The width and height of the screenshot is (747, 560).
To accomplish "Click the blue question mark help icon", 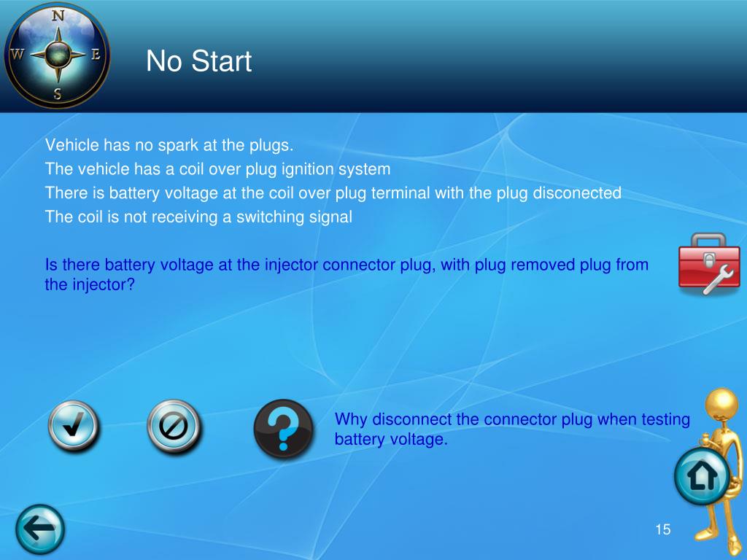I will click(x=284, y=429).
